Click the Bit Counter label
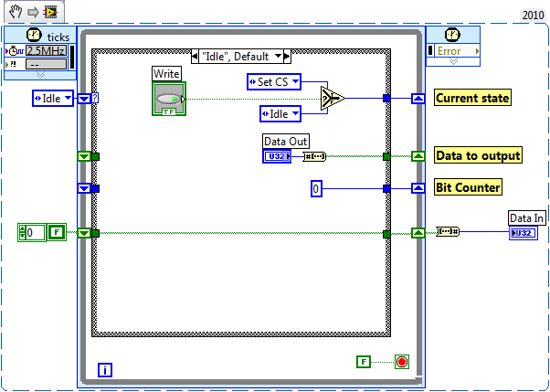Image resolution: width=550 pixels, height=392 pixels. (468, 187)
